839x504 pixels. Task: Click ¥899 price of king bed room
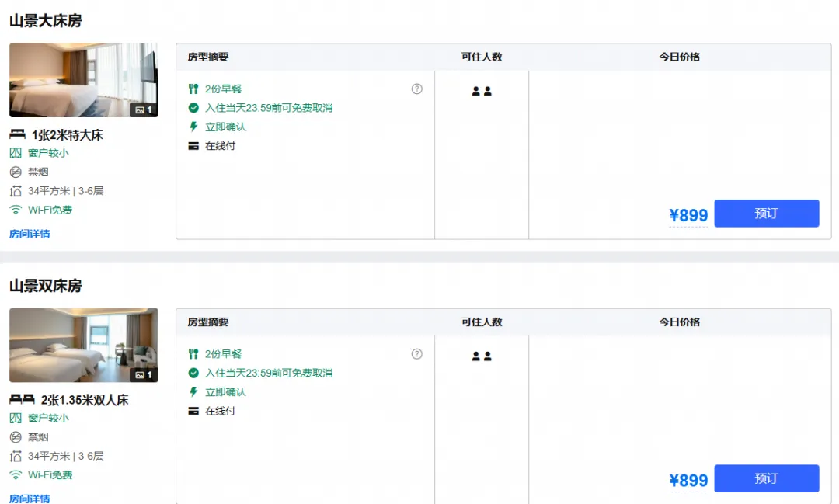pos(688,215)
